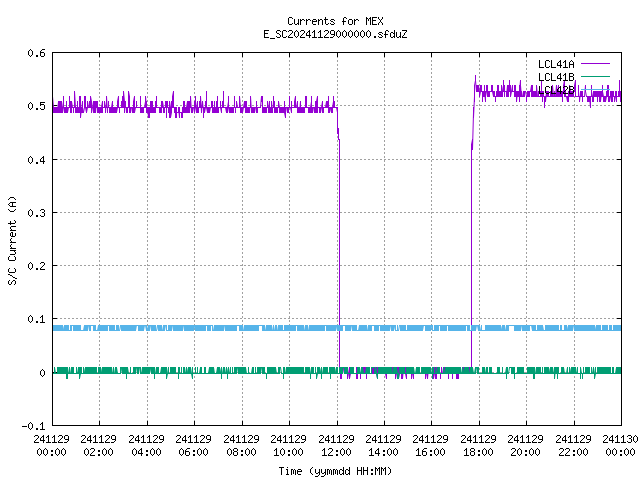Click the x-axis tick label '241129 18:00'

tap(478, 446)
